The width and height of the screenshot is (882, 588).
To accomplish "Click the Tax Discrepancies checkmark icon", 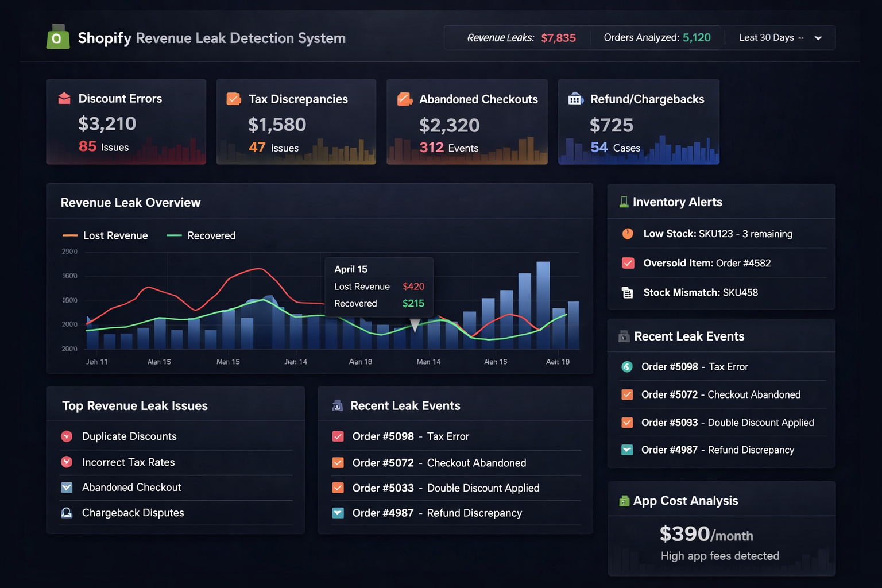I will 234,99.
